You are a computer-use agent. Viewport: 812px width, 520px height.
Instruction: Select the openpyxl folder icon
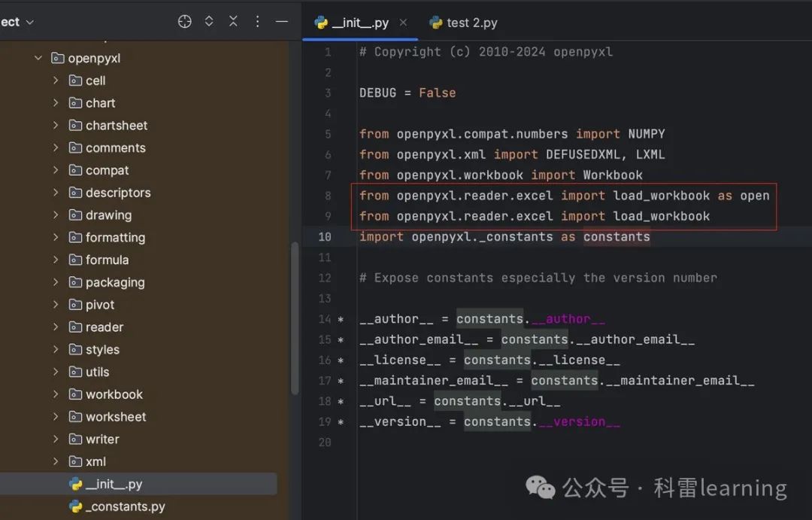[x=57, y=57]
